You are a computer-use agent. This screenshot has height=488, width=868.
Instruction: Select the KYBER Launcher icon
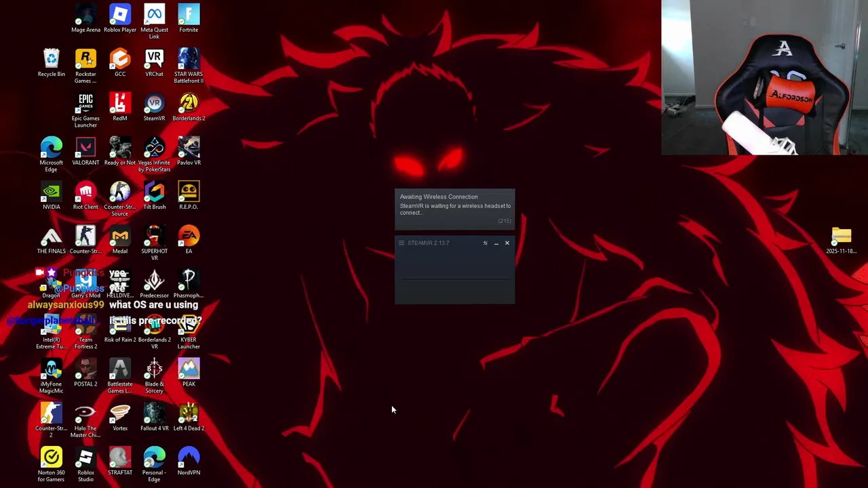pos(189,332)
